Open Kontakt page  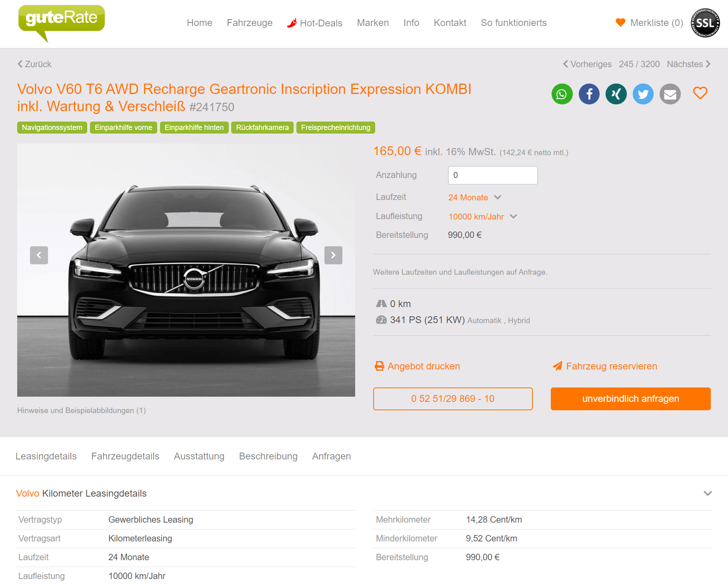coord(450,23)
